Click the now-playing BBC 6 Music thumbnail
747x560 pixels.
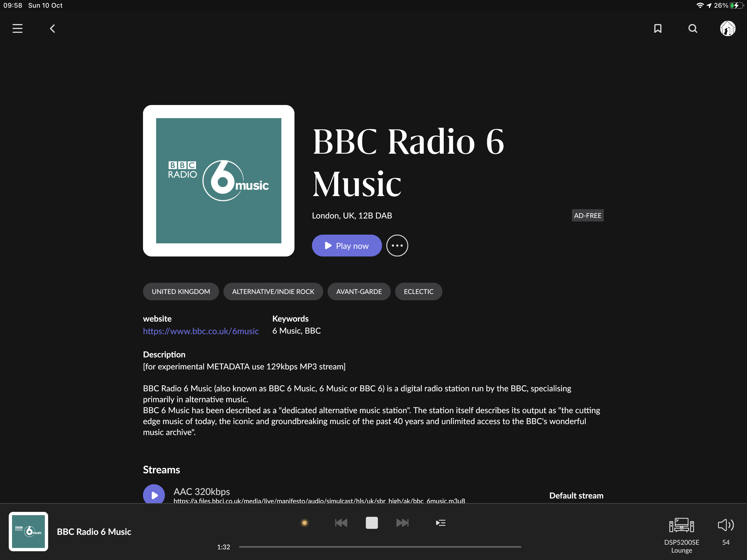coord(28,531)
